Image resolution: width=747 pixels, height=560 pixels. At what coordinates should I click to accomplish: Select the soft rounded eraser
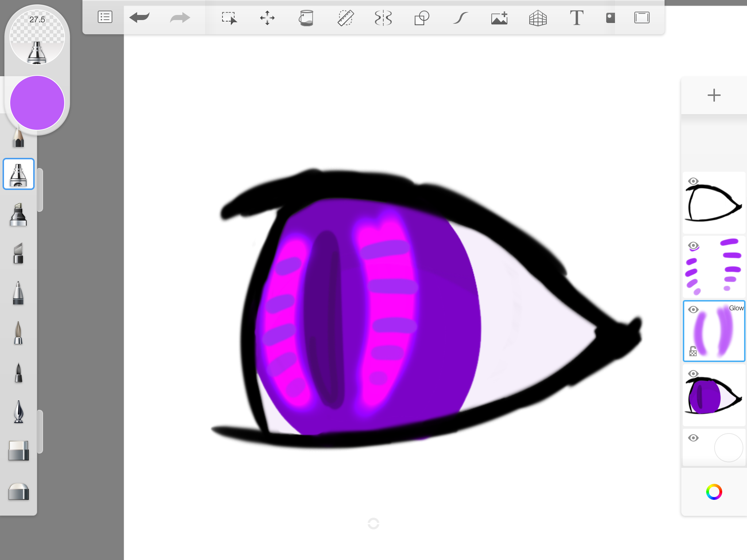coord(19,491)
